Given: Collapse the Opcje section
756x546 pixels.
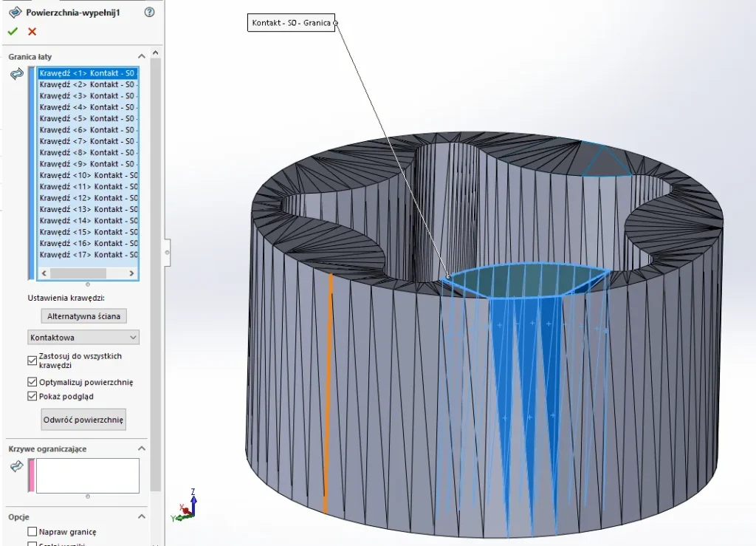Looking at the screenshot, I should [x=141, y=516].
